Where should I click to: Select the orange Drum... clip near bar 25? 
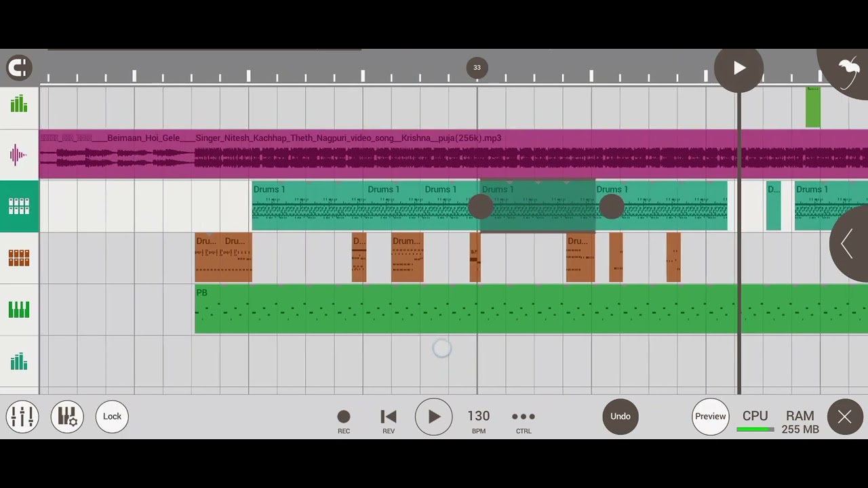[x=407, y=258]
